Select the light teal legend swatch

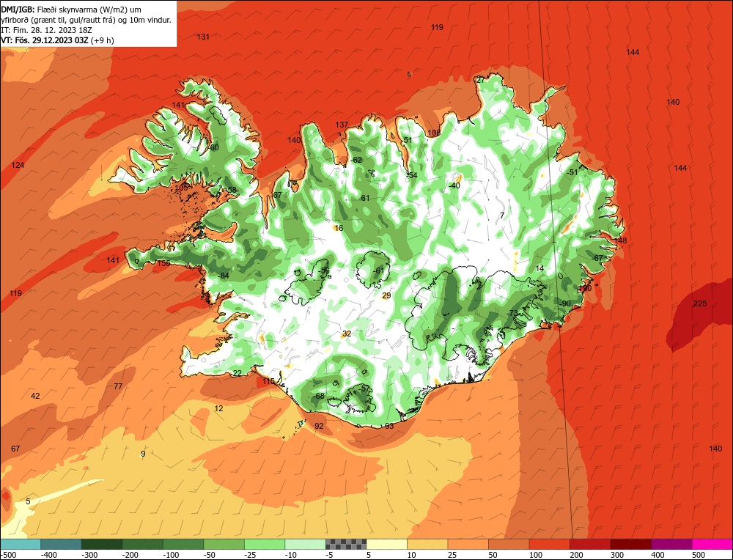21,544
